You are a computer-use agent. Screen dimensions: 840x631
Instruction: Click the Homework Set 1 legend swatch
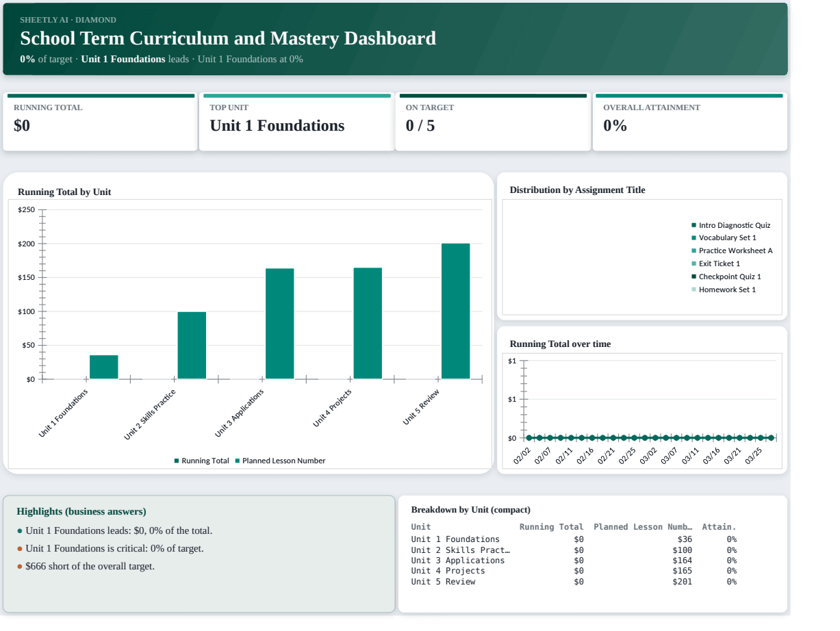click(693, 289)
